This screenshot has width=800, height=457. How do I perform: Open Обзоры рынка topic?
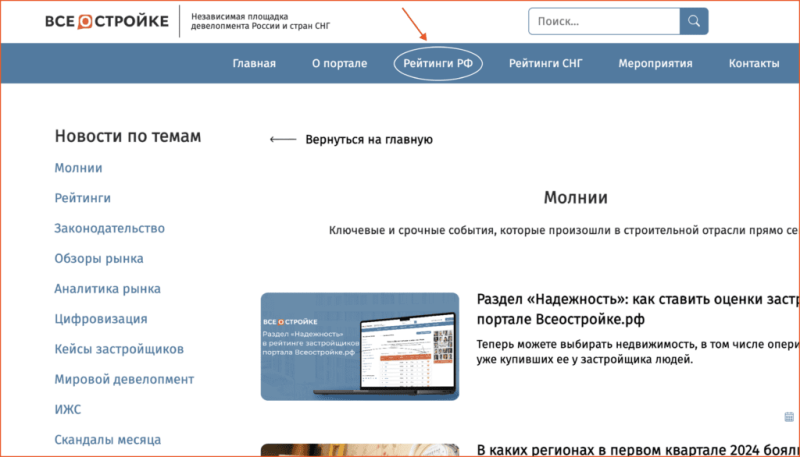(99, 259)
